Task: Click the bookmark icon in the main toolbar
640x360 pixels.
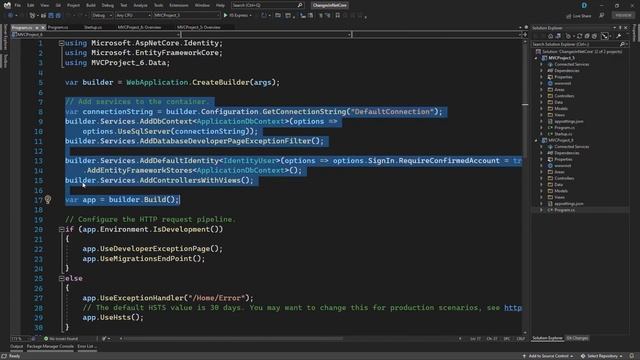Action: coord(338,16)
